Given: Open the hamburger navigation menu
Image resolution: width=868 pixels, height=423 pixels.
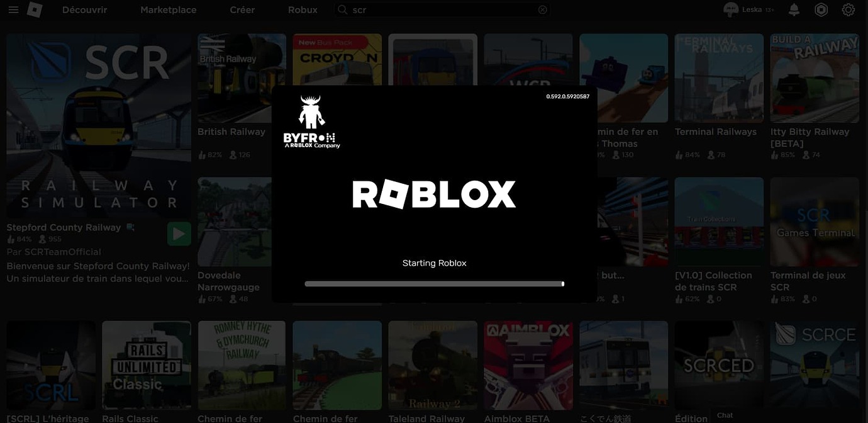Looking at the screenshot, I should pyautogui.click(x=13, y=9).
